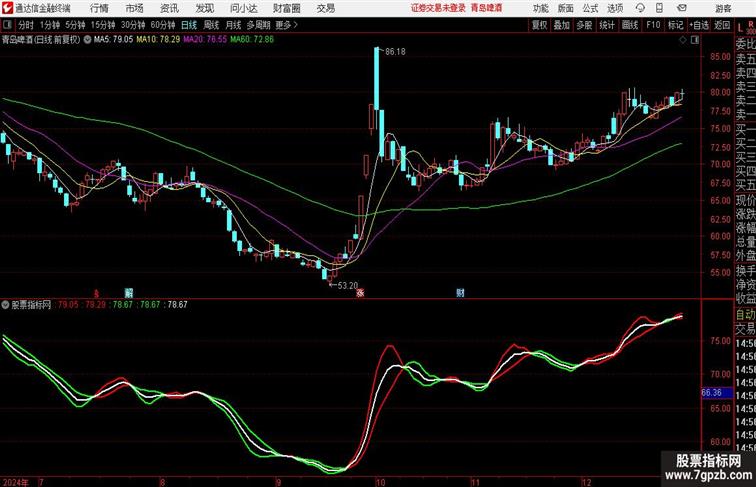756x487 pixels.
Task: Click the 多股 multi-stock button
Action: [584, 25]
